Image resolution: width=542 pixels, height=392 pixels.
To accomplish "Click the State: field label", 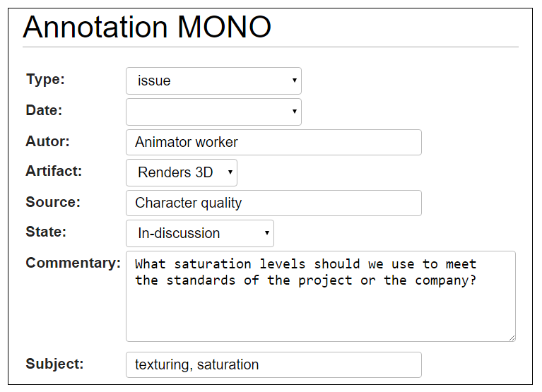I will coord(46,232).
